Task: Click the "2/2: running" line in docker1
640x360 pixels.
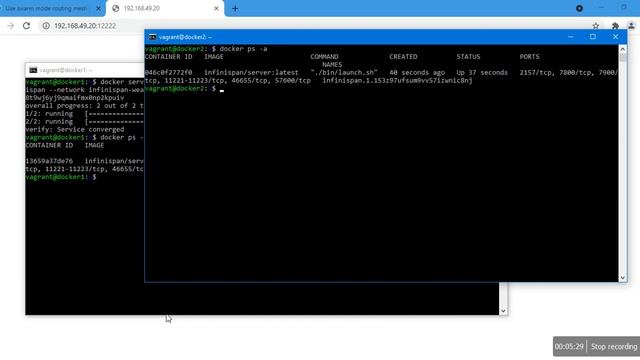Action: (84, 122)
